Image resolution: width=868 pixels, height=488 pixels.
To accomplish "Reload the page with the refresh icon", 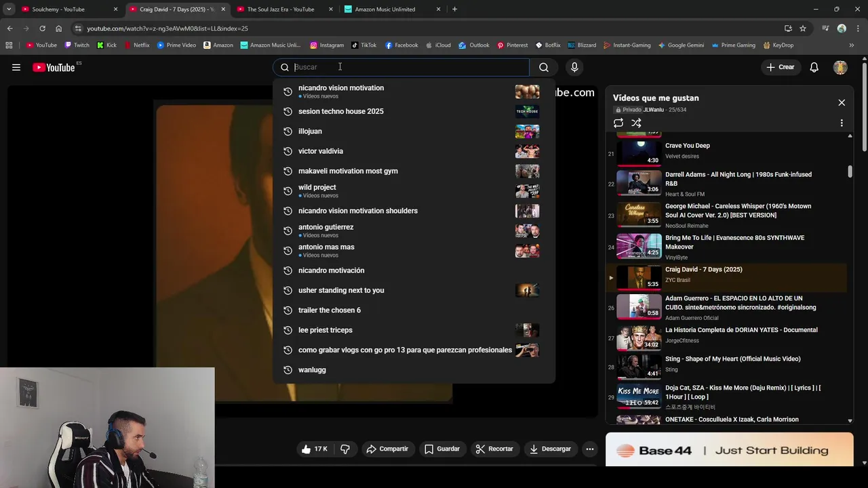I will point(42,28).
